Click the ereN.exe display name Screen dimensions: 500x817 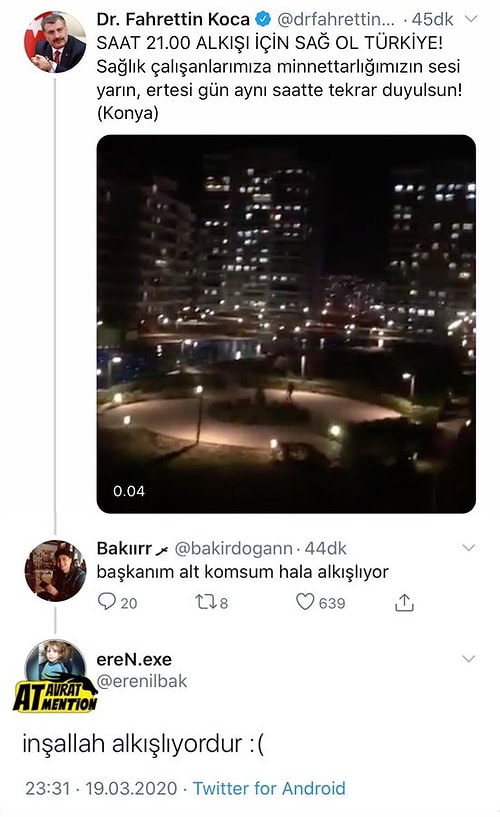click(x=134, y=659)
